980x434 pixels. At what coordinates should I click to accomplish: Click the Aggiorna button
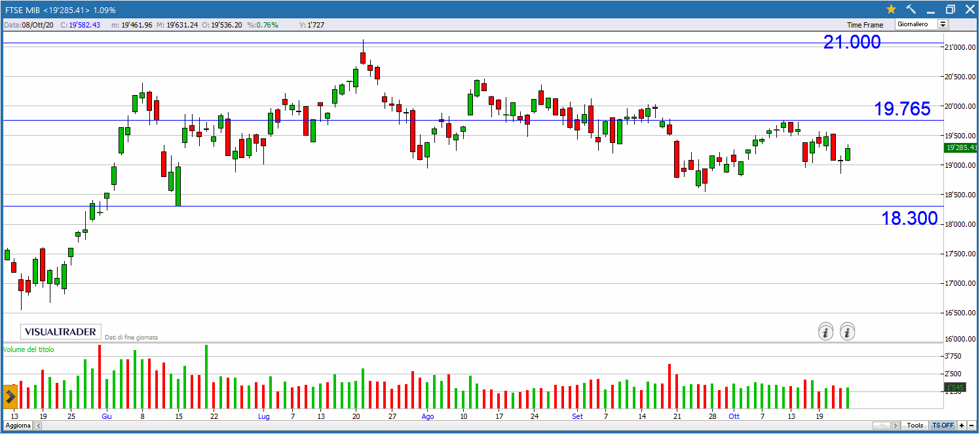point(18,425)
